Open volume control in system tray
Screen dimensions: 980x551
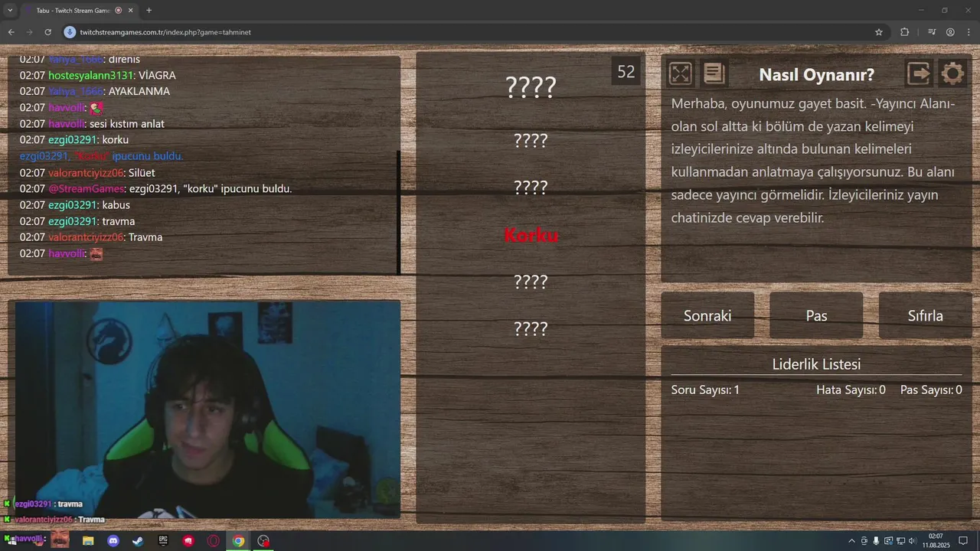912,541
